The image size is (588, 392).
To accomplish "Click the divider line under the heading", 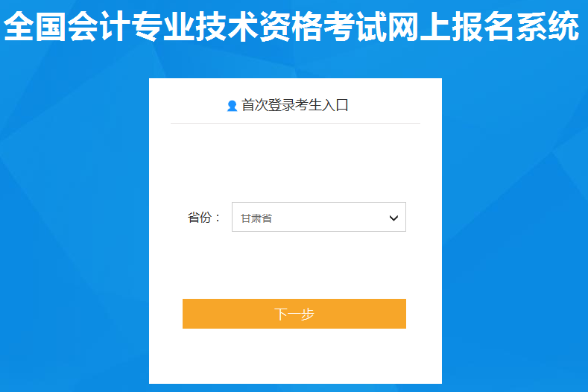I will pyautogui.click(x=295, y=123).
